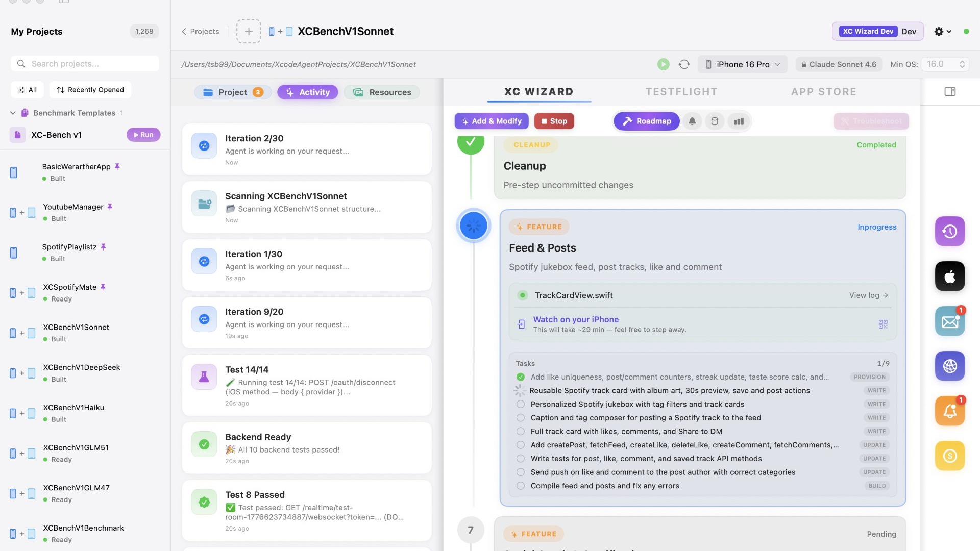Open Recently Opened sort selector
Screen dimensions: 980x551
pos(90,90)
